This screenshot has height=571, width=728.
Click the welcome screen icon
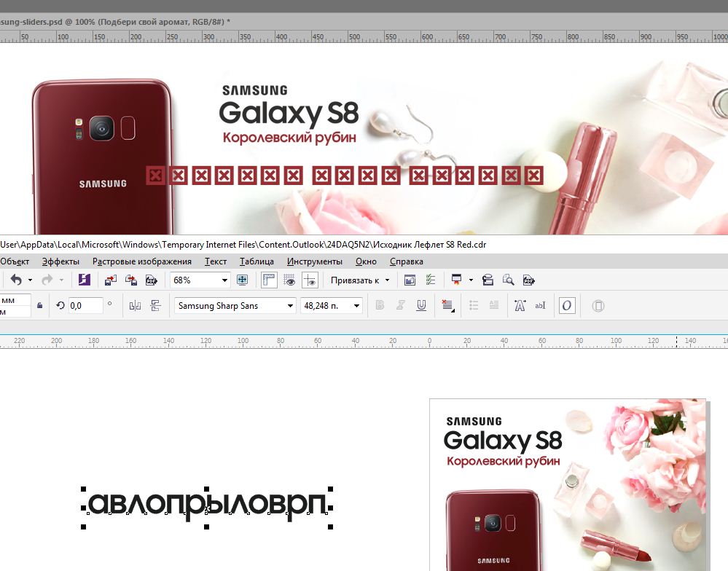tap(410, 280)
